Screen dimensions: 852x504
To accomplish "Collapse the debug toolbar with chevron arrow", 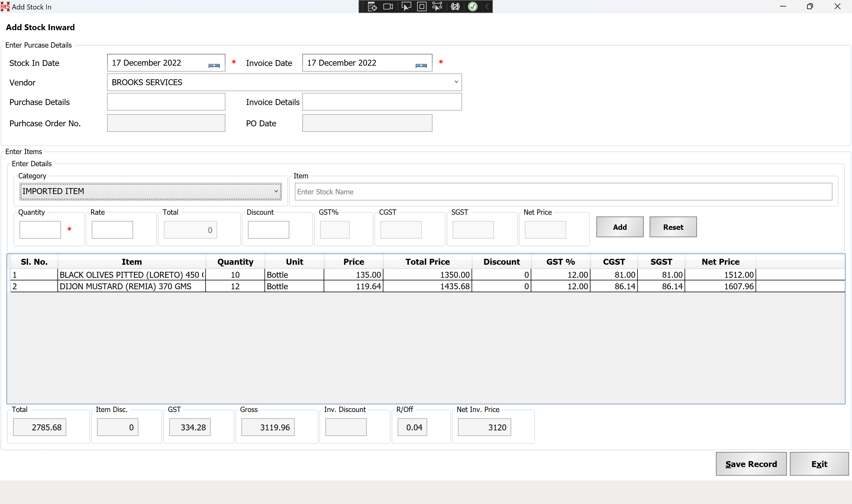I will click(x=487, y=7).
